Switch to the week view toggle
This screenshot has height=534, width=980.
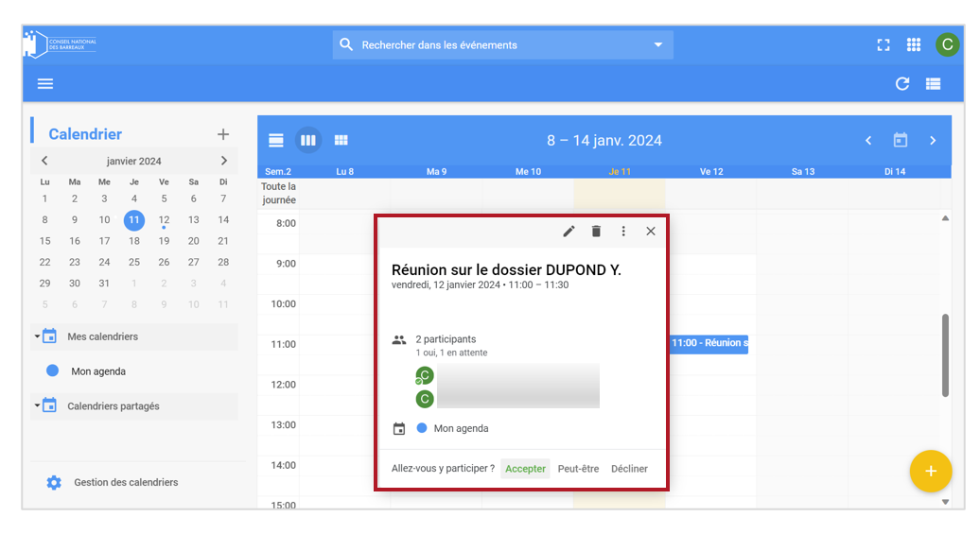pyautogui.click(x=308, y=140)
